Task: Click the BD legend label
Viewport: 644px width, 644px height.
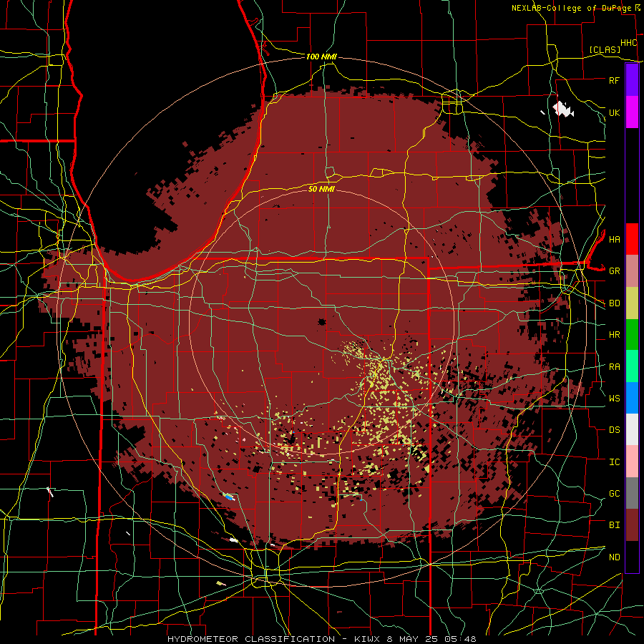Action: (614, 303)
